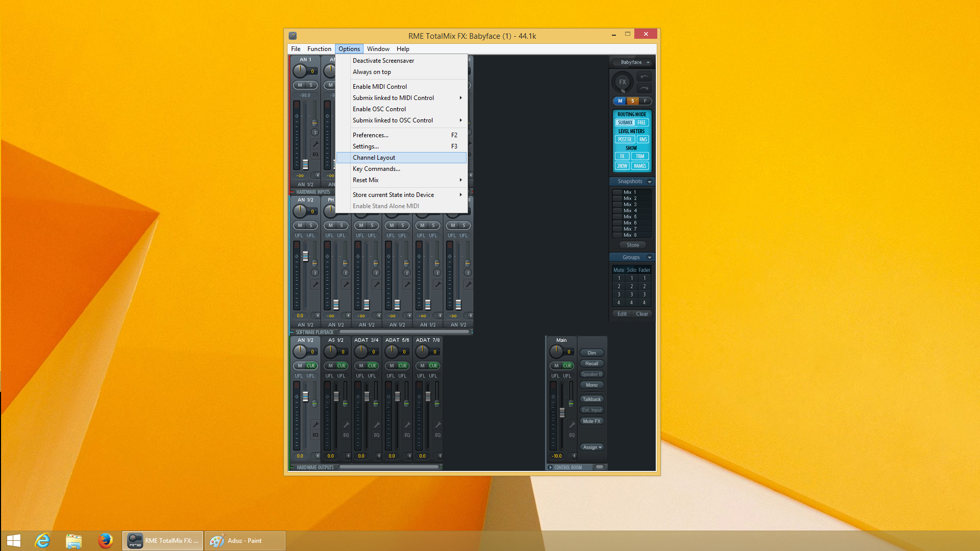
Task: Switch routing mode to FREE
Action: 641,122
